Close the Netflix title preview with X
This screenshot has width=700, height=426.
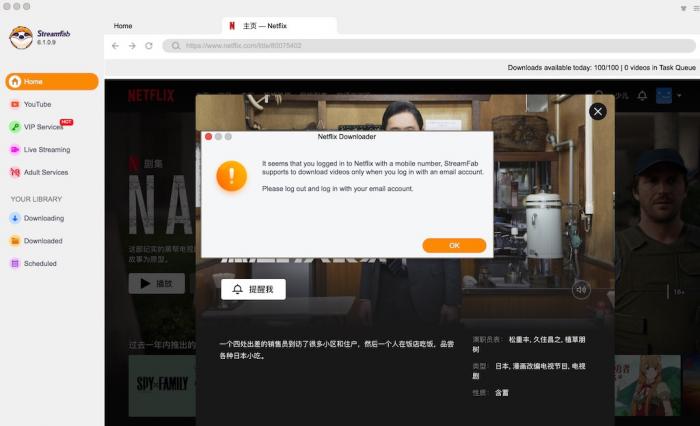point(597,111)
